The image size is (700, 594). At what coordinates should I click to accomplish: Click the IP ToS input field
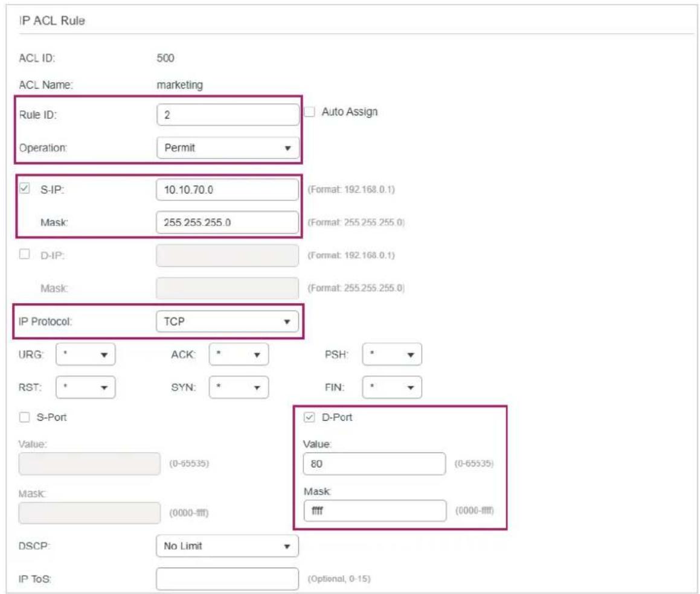[x=227, y=579]
